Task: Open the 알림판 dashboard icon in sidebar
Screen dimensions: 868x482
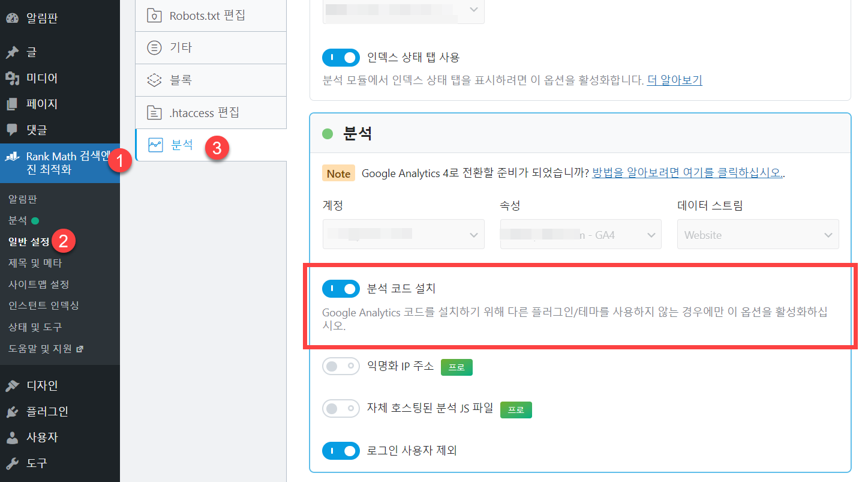Action: coord(12,18)
